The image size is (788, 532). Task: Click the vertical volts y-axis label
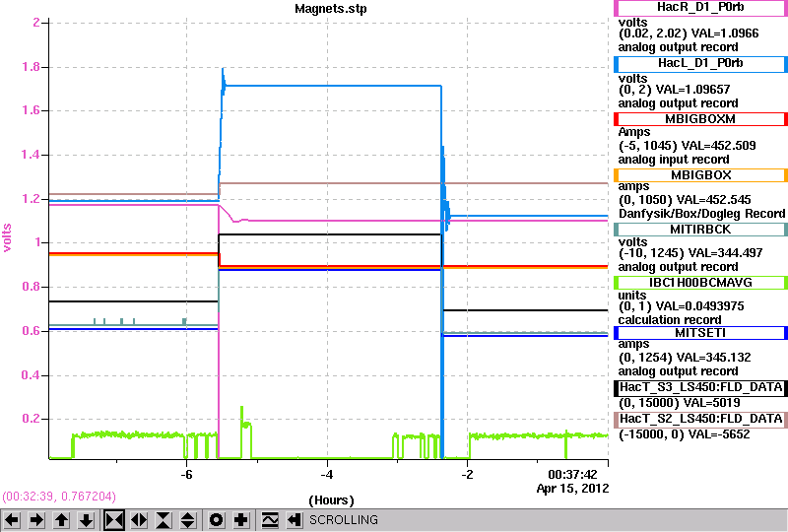(x=7, y=237)
